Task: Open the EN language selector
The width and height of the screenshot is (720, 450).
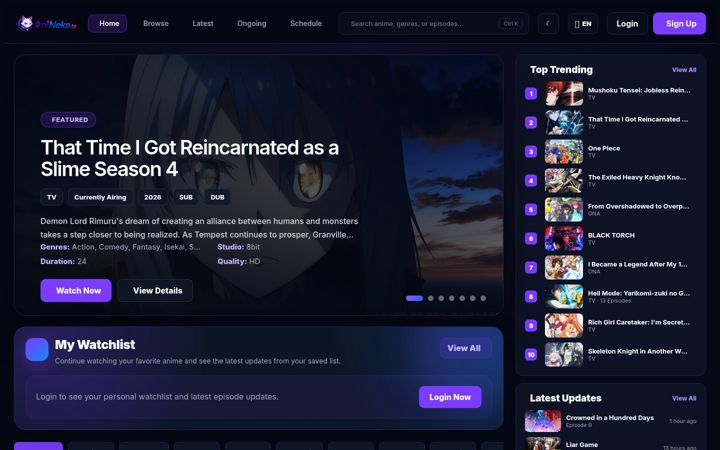Action: point(583,23)
